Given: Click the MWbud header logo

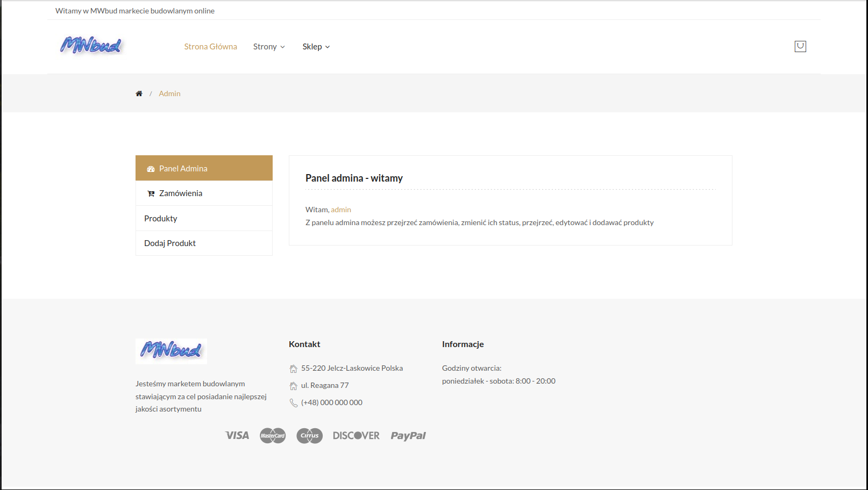Looking at the screenshot, I should pos(91,45).
